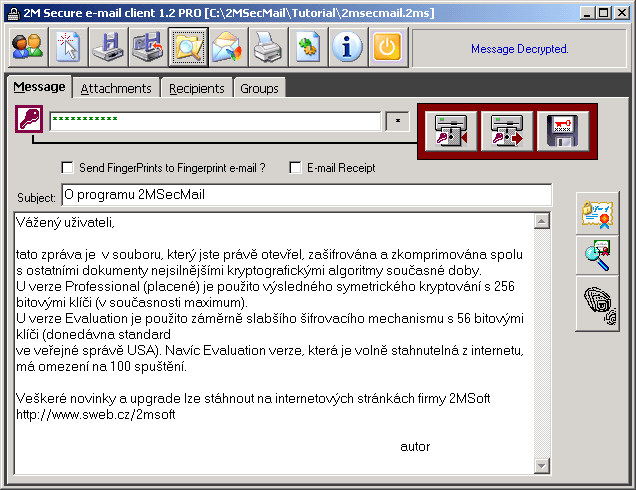The width and height of the screenshot is (636, 490).
Task: Click the save password floppy icon
Action: click(563, 131)
